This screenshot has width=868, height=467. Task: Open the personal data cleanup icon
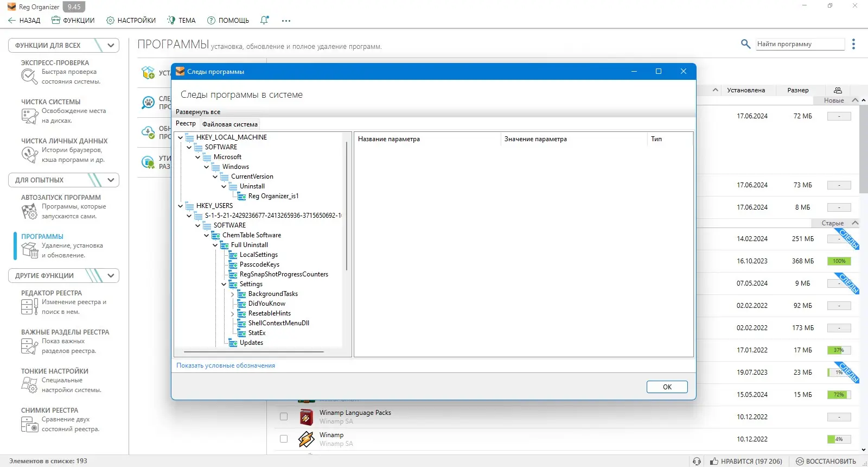(x=29, y=155)
